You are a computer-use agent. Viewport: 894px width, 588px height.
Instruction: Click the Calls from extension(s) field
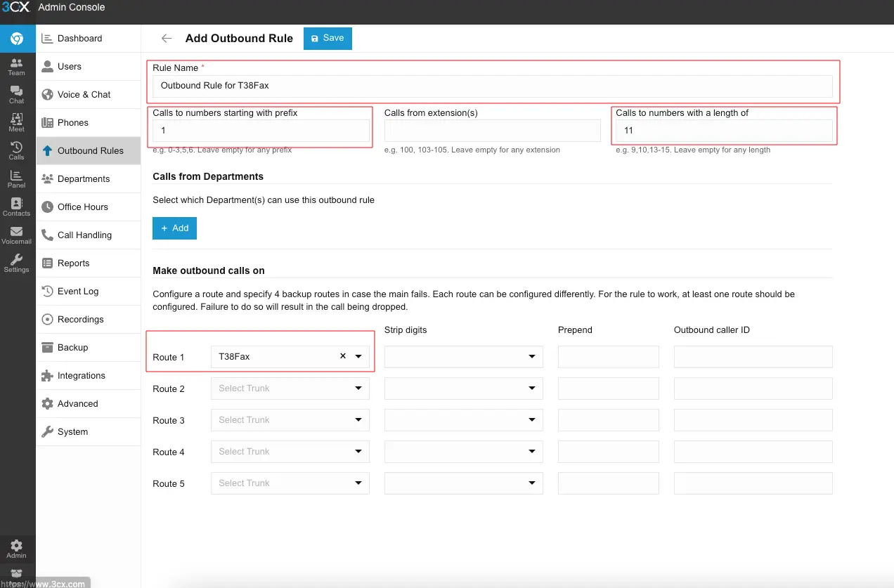tap(492, 131)
